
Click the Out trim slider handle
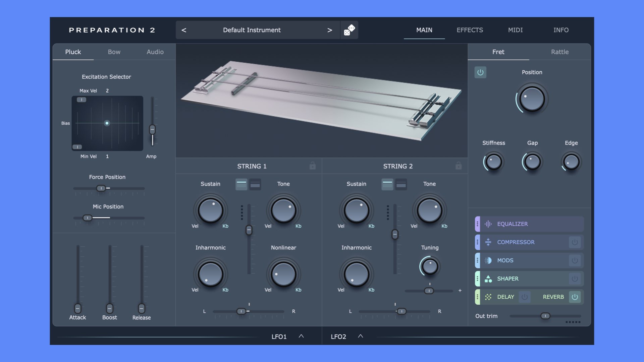[x=545, y=316]
